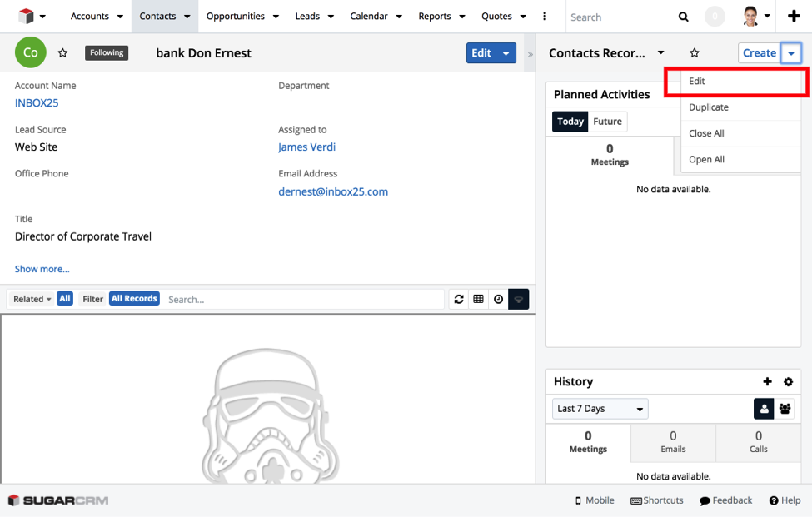Switch Planned Activities to Future
Screen dimensions: 812x517
[607, 122]
